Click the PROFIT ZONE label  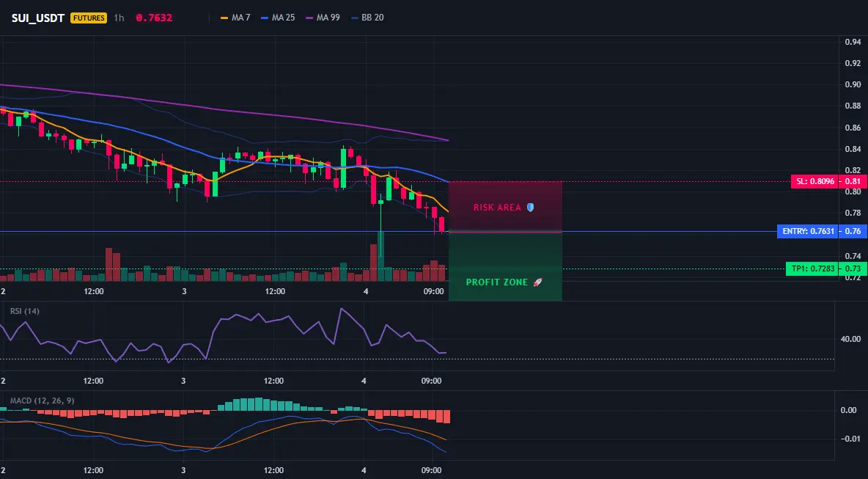pyautogui.click(x=497, y=282)
